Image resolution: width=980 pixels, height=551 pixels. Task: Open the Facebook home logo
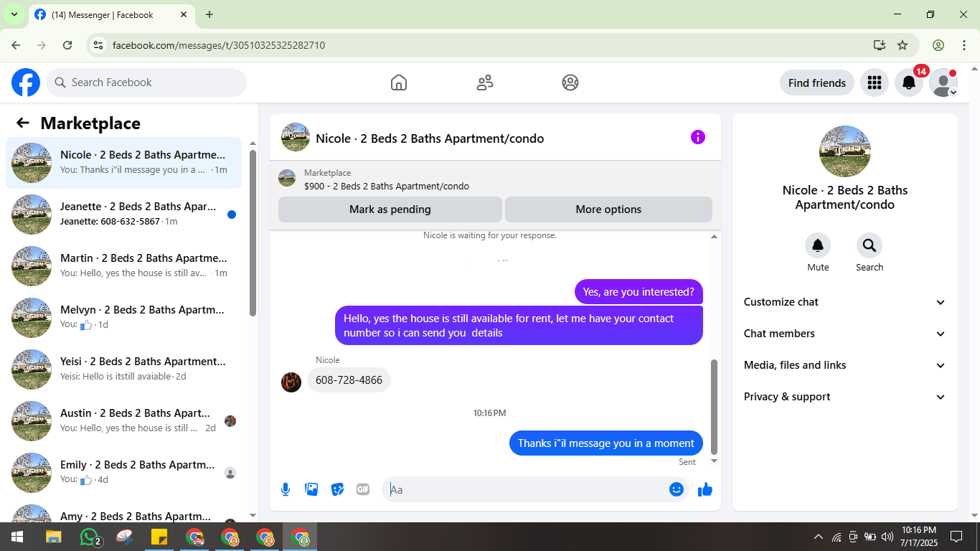(26, 83)
